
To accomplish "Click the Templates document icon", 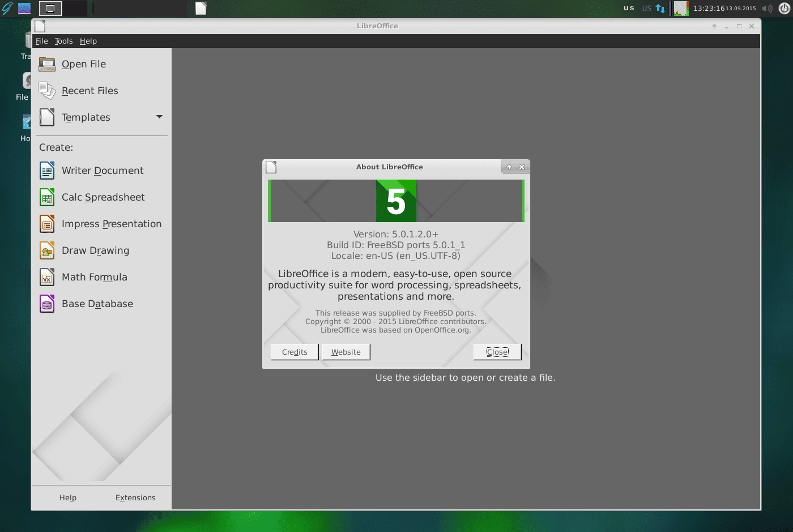I will click(x=47, y=117).
